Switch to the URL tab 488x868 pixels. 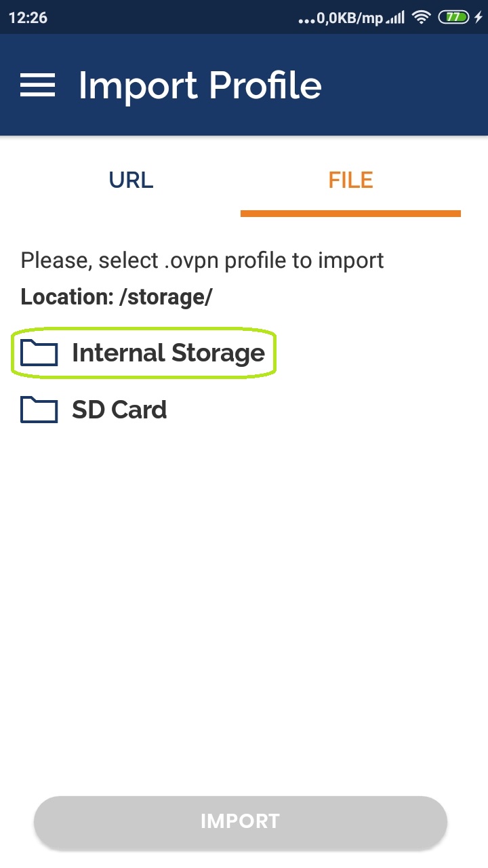(131, 180)
